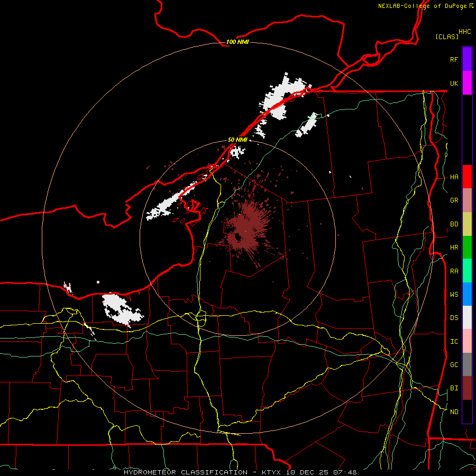The width and height of the screenshot is (476, 476).
Task: Select the BD yellow legend swatch
Action: (467, 224)
